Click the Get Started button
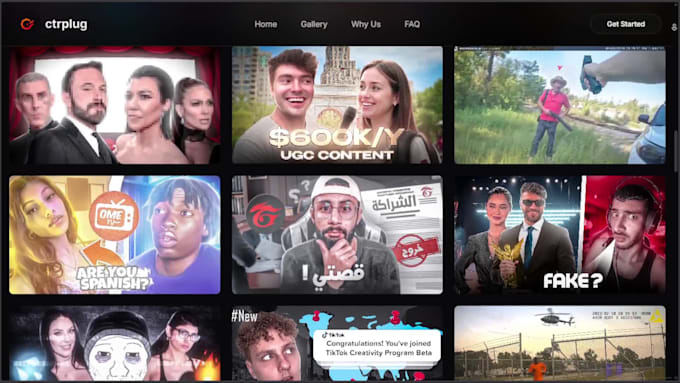The width and height of the screenshot is (680, 383). coord(625,24)
